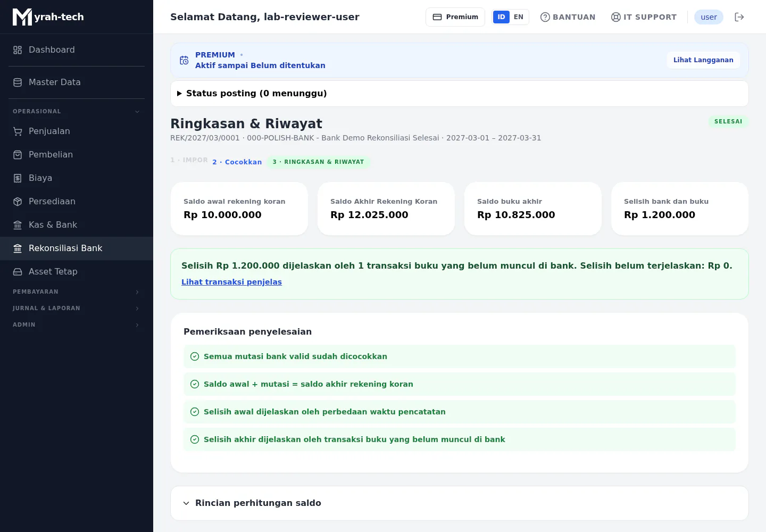
Task: Click the Saldo buku akhir card
Action: click(533, 209)
